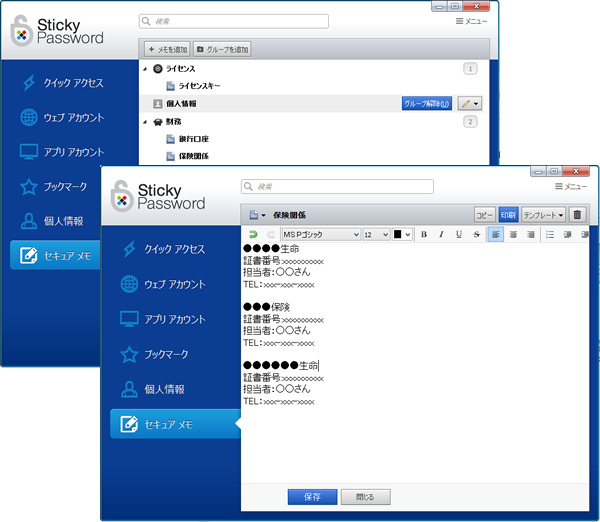Click lightning クイック アクセス icon in back window
This screenshot has height=522, width=600.
pos(29,83)
